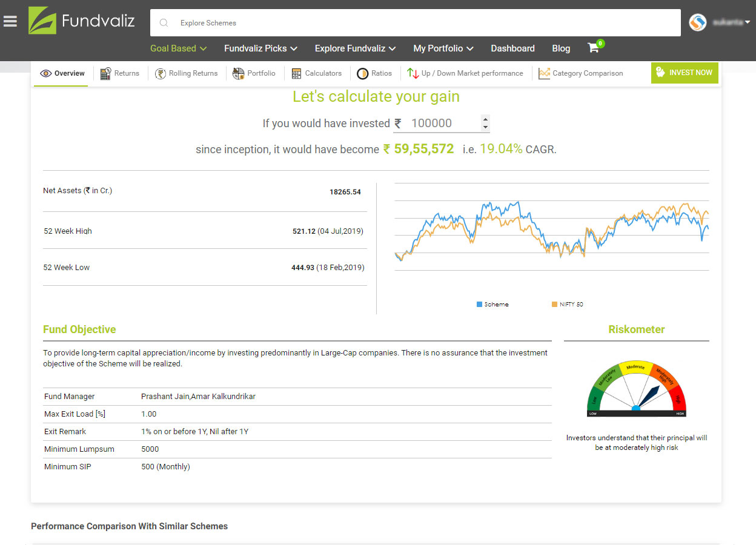
Task: Click the Calculators grid icon
Action: pos(296,73)
